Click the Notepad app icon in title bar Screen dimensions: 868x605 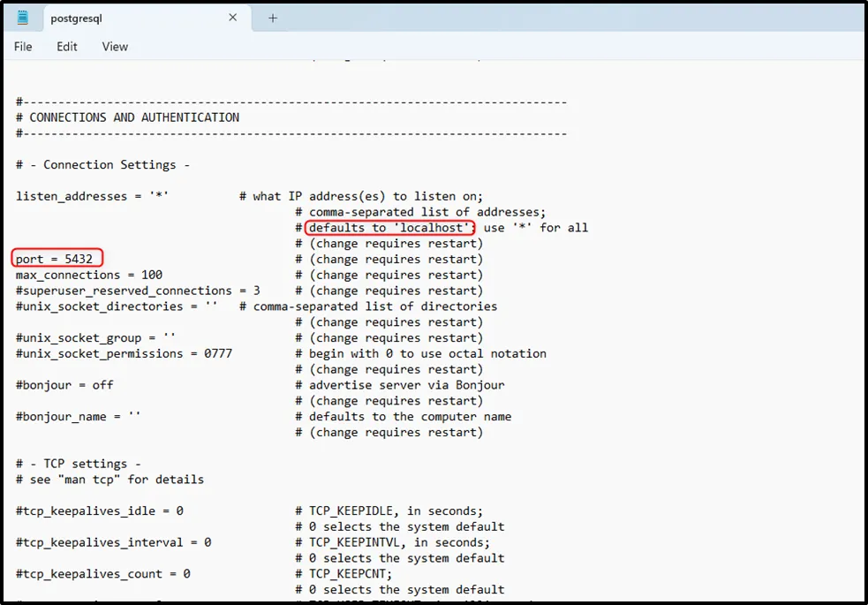click(x=22, y=18)
